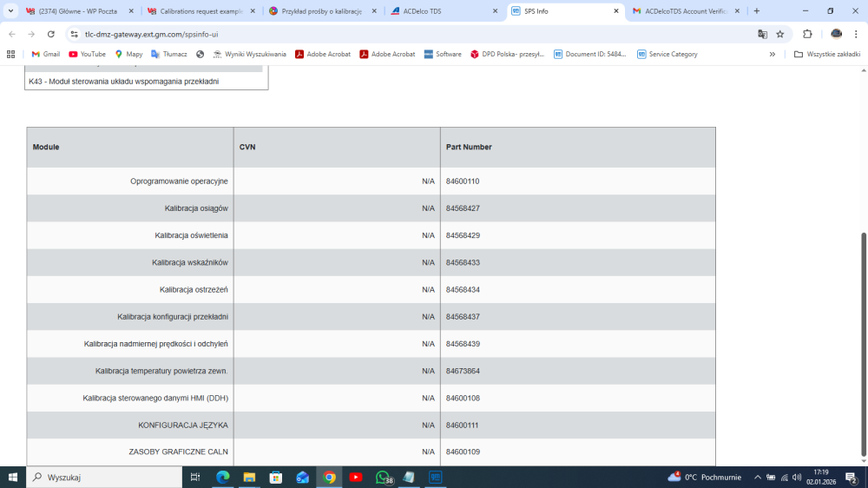Click the Wyszukaj taskbar search box
The height and width of the screenshot is (488, 868).
click(104, 477)
